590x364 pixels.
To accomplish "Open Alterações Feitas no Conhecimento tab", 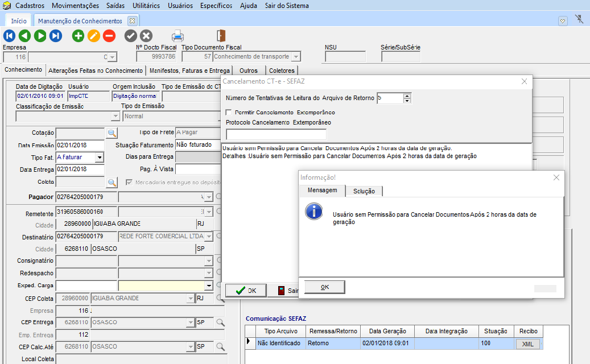I will (96, 71).
